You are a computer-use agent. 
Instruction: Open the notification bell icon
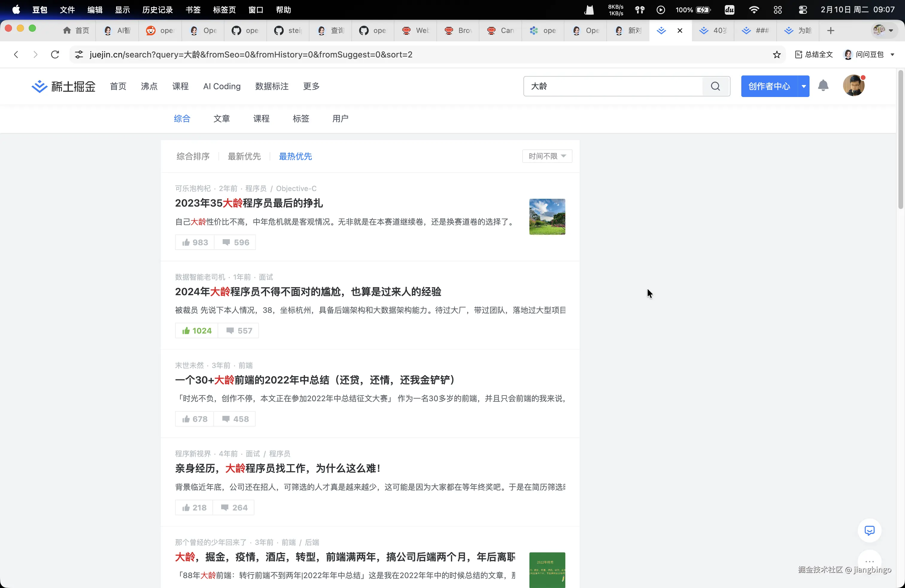[x=823, y=86]
